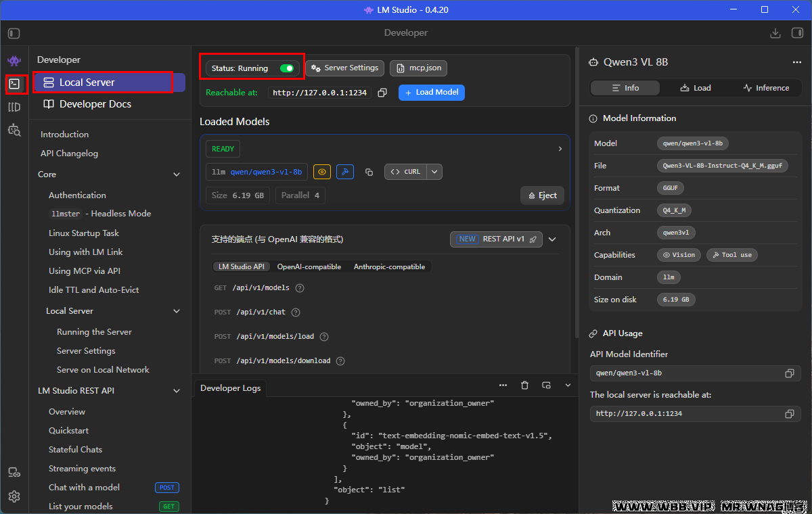812x514 pixels.
Task: Click the Qwen3-VL-8B-Instruct-Q4_K_M.gguf file name
Action: (723, 166)
